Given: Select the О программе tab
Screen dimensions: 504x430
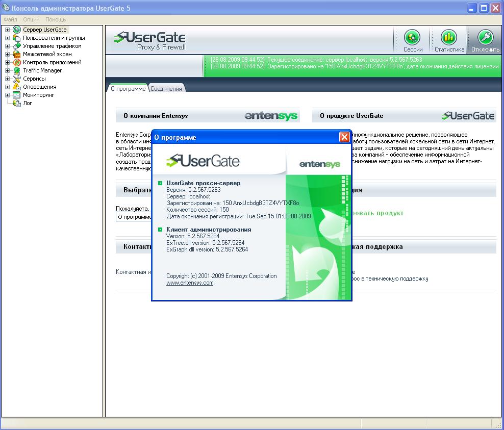Looking at the screenshot, I should tap(128, 89).
